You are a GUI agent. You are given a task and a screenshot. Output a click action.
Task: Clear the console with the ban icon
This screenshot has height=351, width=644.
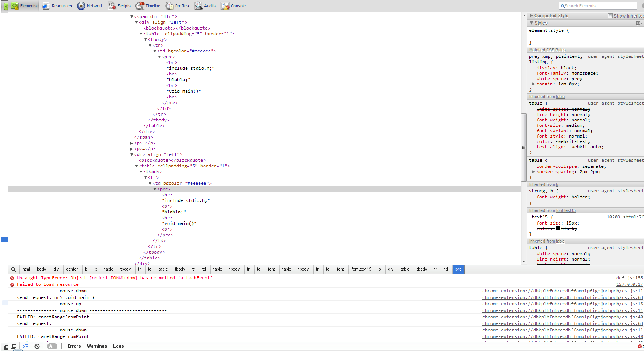37,346
